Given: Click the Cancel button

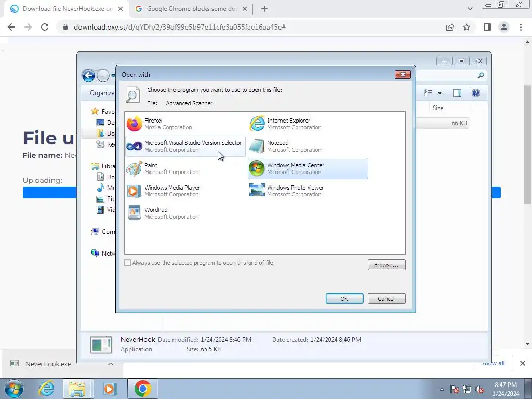Looking at the screenshot, I should tap(387, 299).
